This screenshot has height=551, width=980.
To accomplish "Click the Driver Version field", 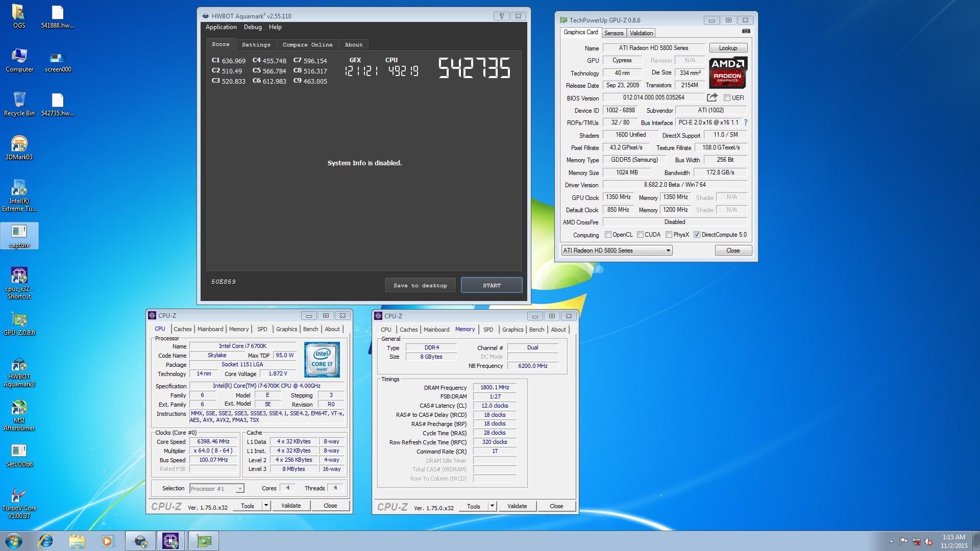I will pyautogui.click(x=675, y=185).
